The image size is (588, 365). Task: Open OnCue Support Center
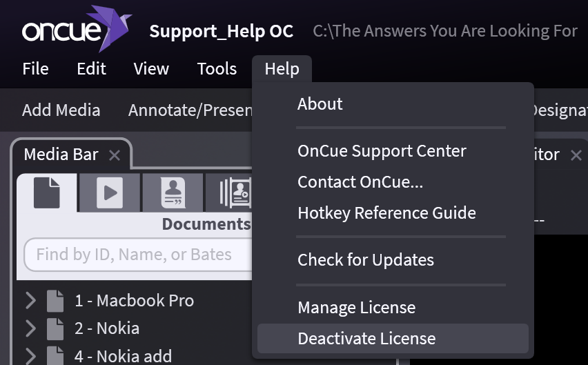coord(382,151)
